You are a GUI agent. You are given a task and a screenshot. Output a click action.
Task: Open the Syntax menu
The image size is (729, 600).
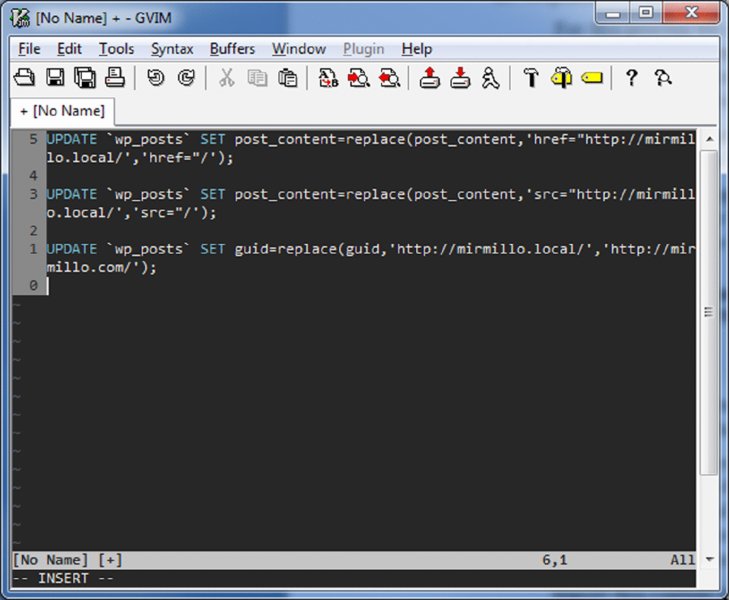click(172, 48)
